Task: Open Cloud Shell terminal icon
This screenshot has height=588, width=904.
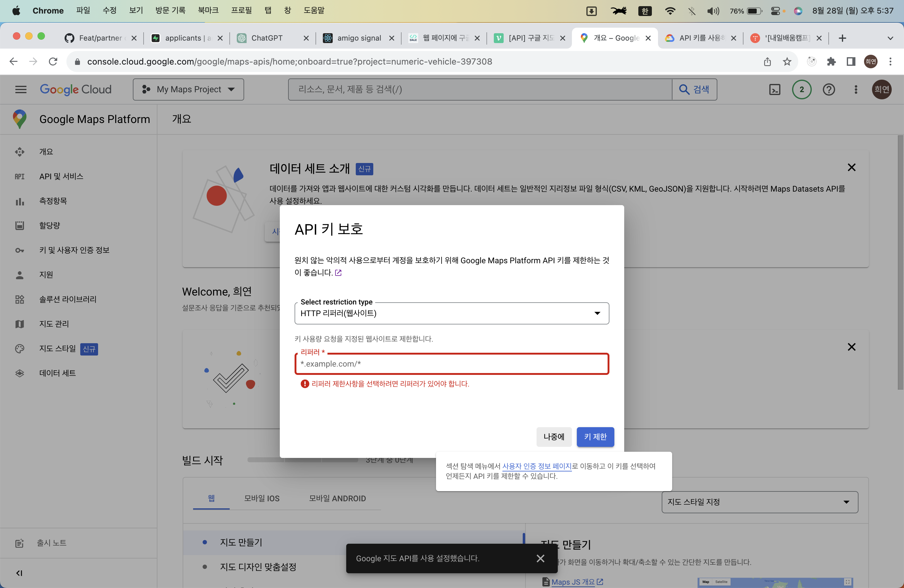Action: (x=775, y=89)
